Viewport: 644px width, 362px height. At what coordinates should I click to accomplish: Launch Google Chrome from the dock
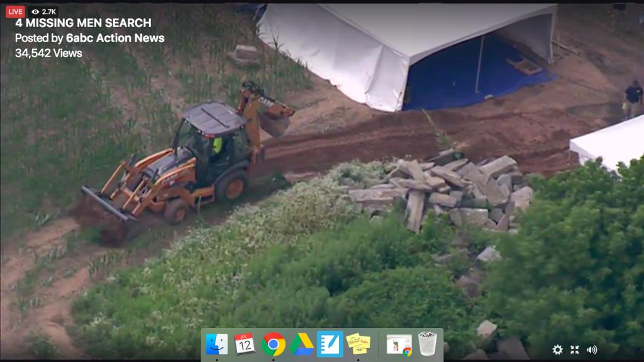point(273,344)
